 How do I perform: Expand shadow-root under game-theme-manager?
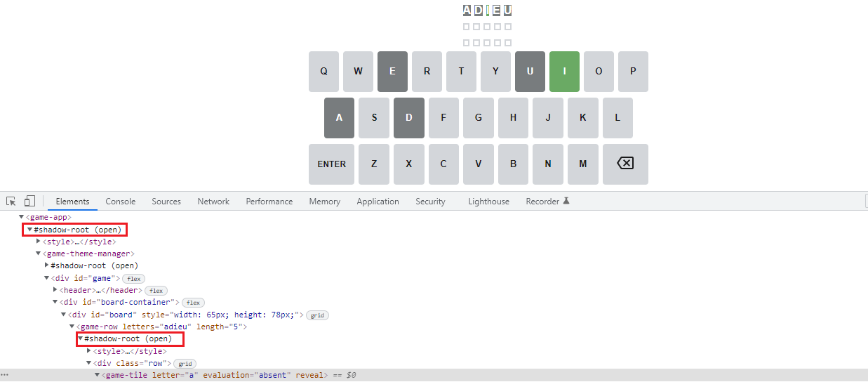[x=47, y=265]
